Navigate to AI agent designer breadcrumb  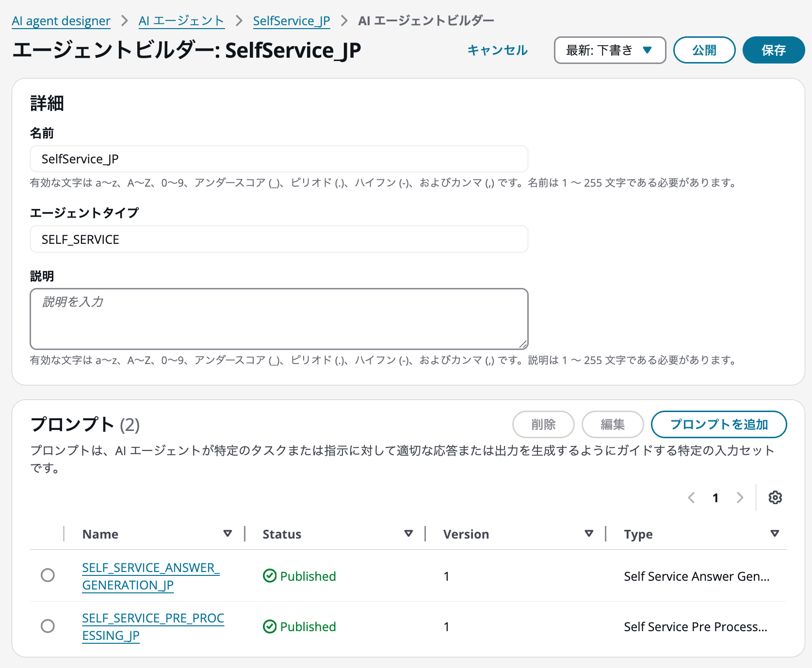61,20
